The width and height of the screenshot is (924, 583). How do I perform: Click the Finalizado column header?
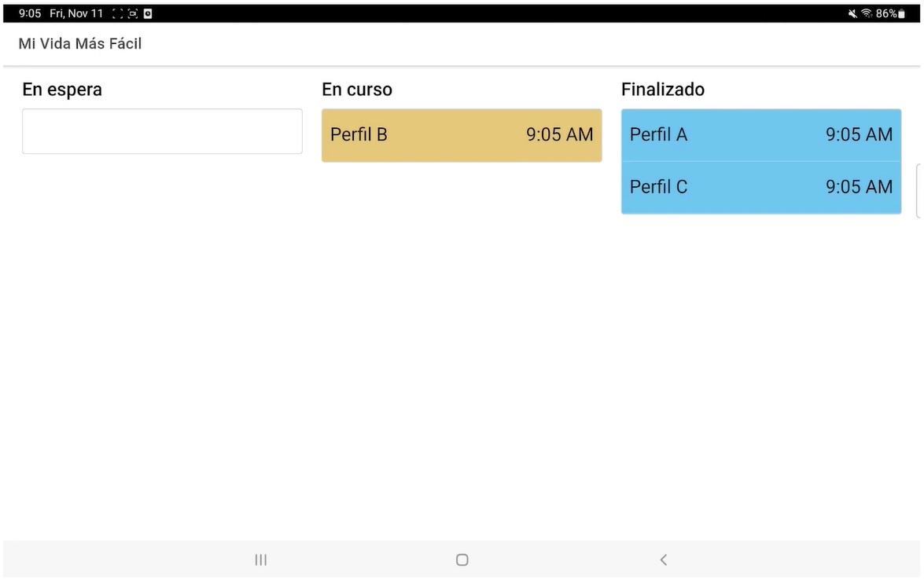click(662, 90)
